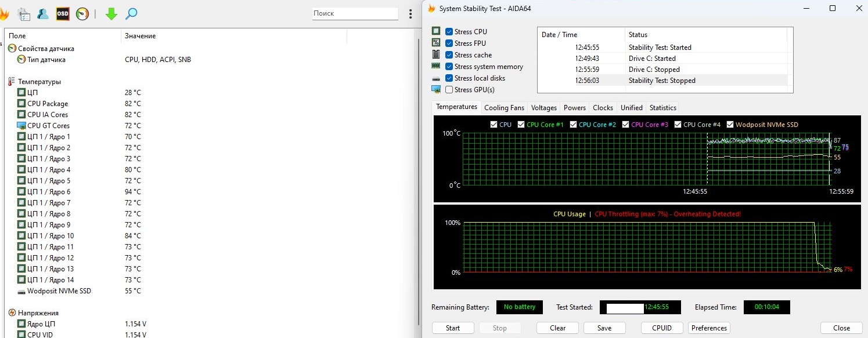
Task: Click the magnifier toolbar icon
Action: (x=131, y=14)
